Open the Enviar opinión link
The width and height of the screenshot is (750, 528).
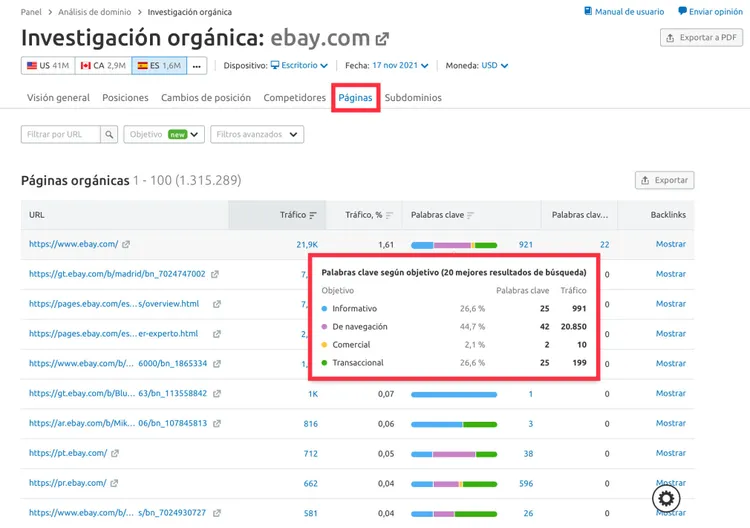click(x=716, y=11)
